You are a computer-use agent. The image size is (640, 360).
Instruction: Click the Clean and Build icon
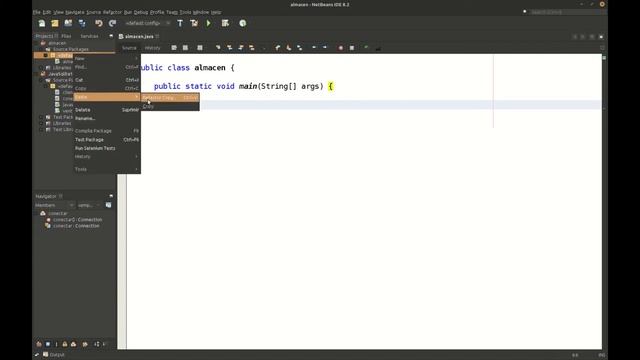(194, 23)
